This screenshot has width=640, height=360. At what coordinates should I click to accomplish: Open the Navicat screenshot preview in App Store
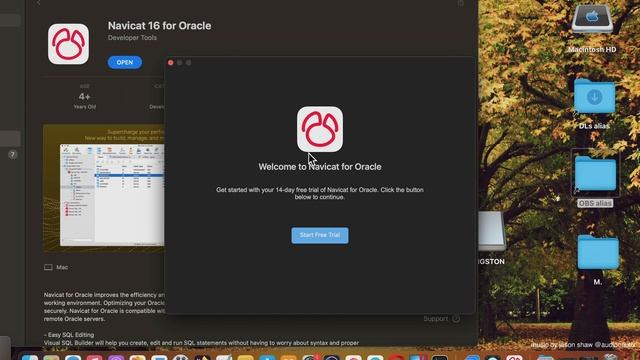(x=104, y=188)
